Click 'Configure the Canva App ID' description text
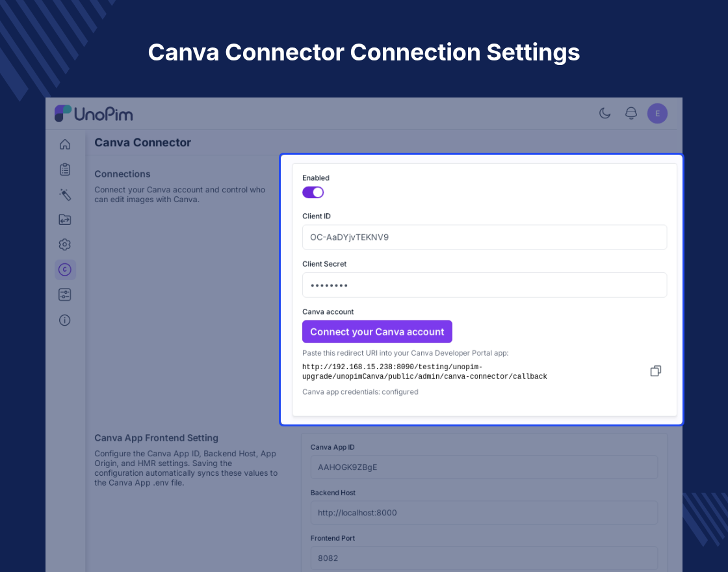728x572 pixels. tap(186, 468)
